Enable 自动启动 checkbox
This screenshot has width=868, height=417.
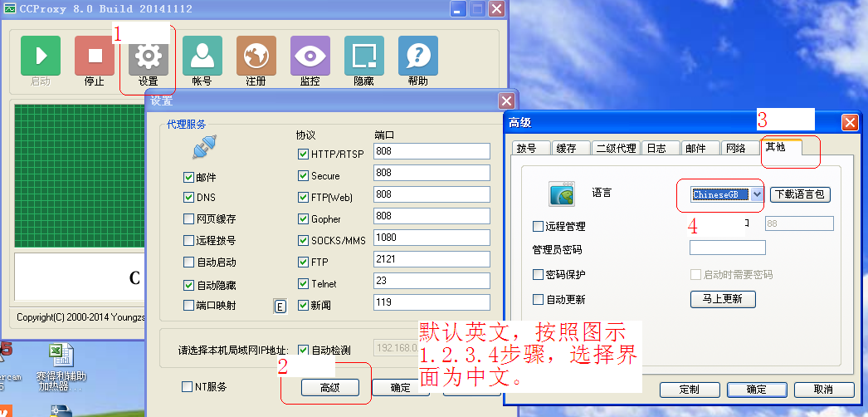tap(188, 262)
